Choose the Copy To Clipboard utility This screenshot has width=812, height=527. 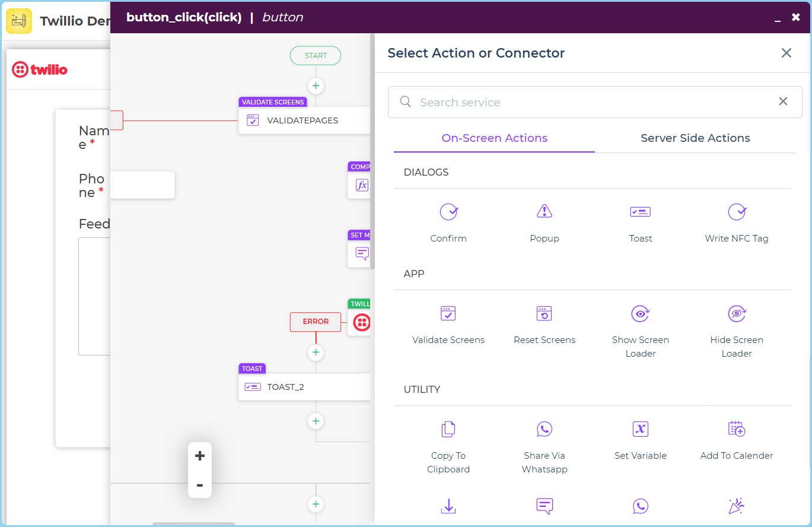448,445
